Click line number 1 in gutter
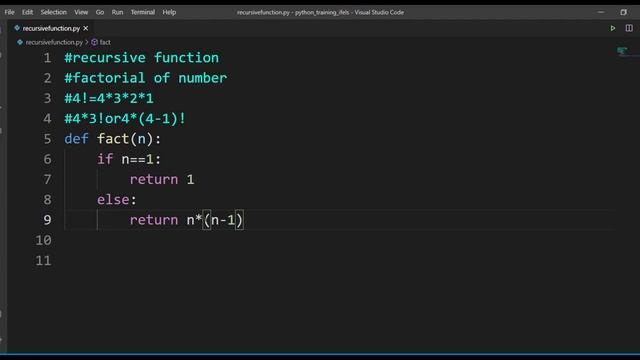The width and height of the screenshot is (640, 360). [47, 58]
